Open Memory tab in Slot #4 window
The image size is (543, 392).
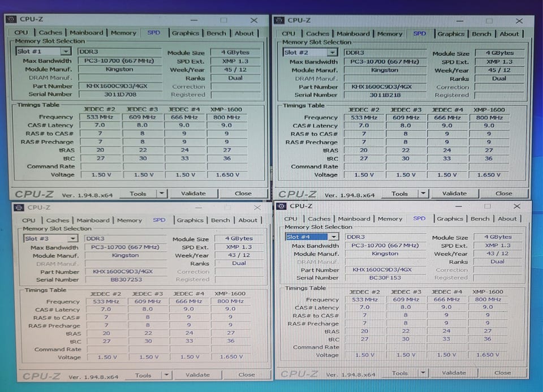tap(390, 219)
